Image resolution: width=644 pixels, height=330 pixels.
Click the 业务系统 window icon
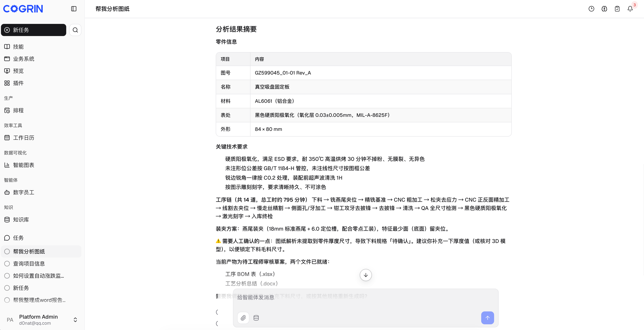click(7, 59)
